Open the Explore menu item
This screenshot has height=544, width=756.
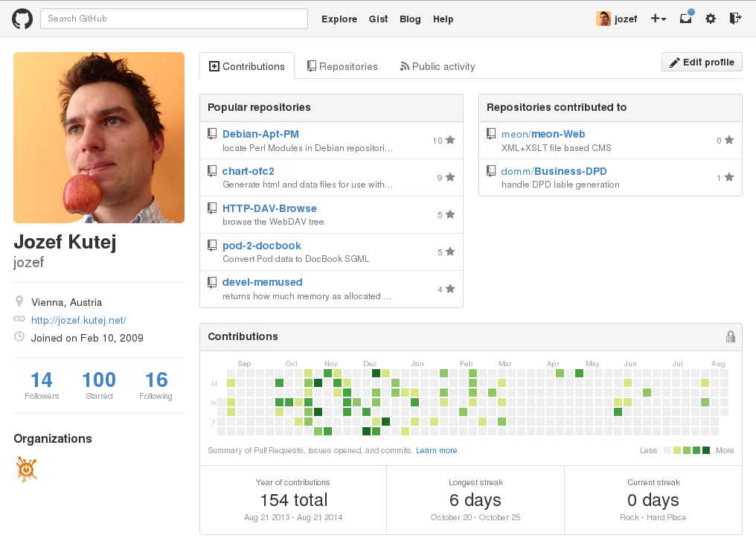[x=339, y=19]
